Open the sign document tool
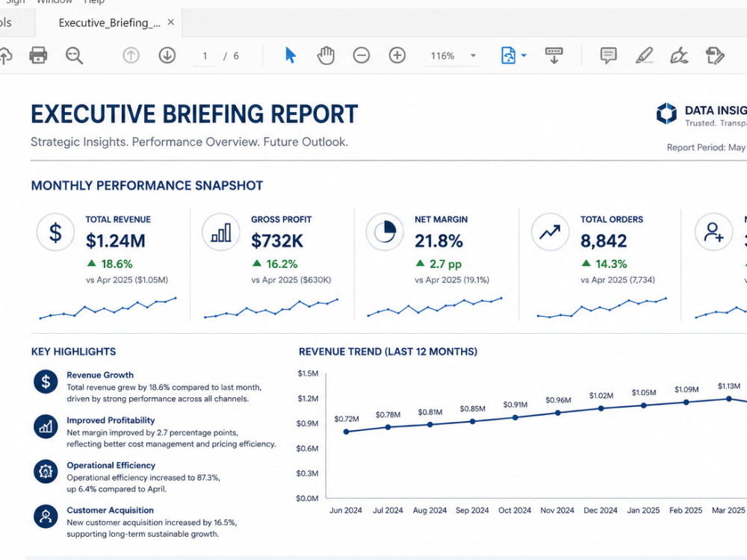747x560 pixels. 679,56
